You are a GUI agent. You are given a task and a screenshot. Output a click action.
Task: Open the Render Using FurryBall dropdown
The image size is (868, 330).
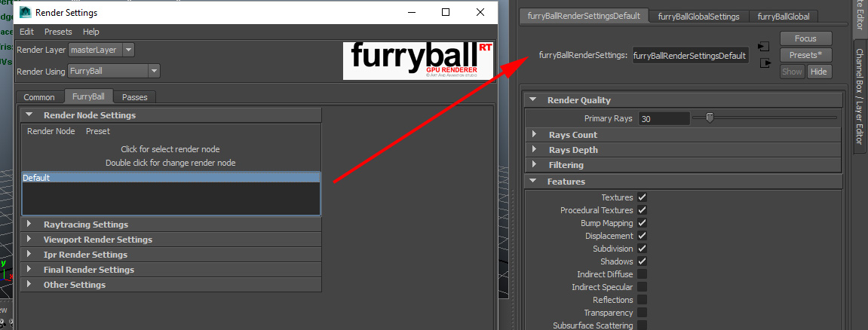click(x=114, y=71)
